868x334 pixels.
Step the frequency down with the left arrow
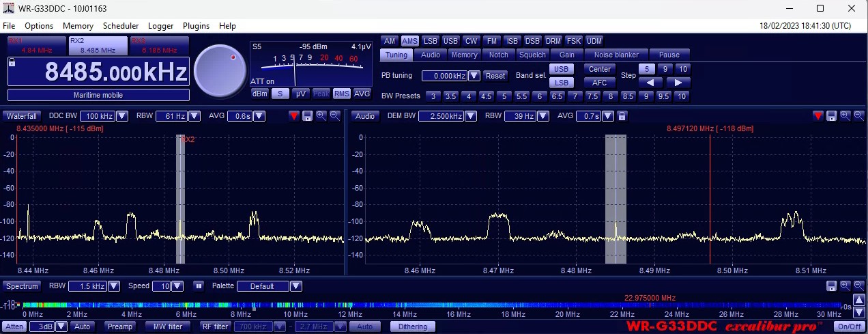point(650,83)
